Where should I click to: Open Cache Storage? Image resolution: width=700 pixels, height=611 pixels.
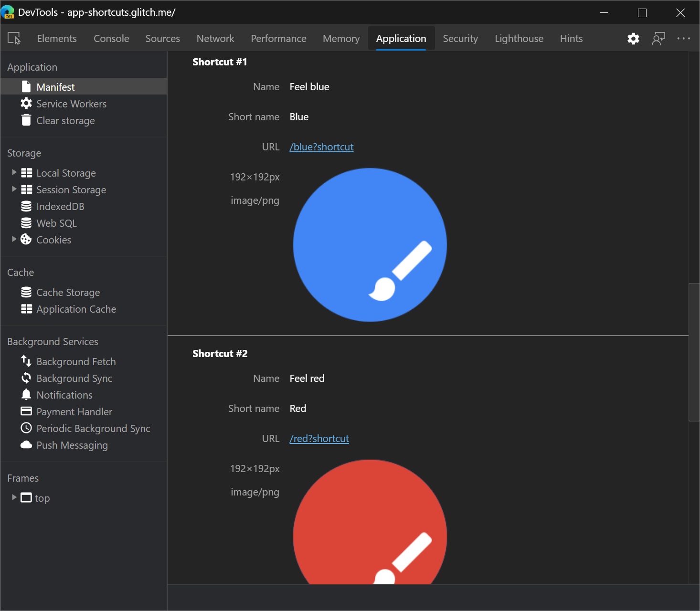pyautogui.click(x=68, y=292)
